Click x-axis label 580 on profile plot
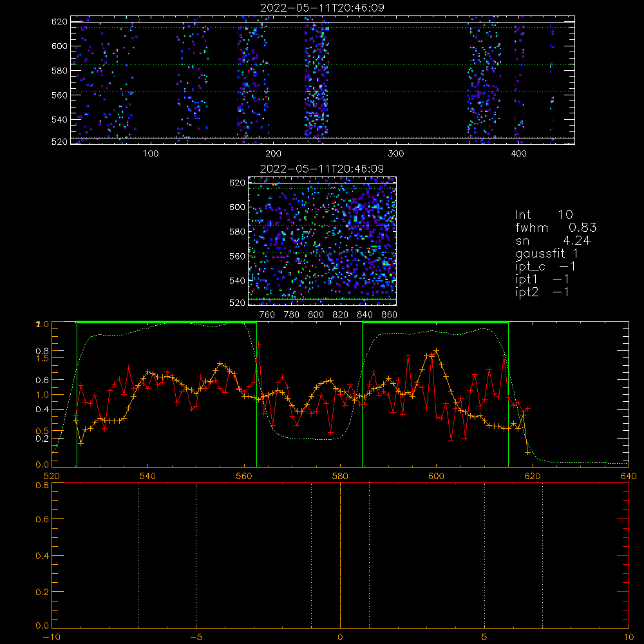The image size is (644, 644). (340, 476)
